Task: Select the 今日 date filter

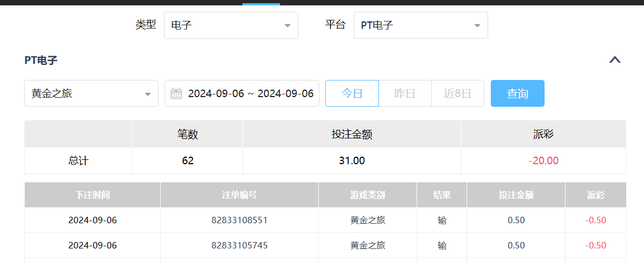Action: 352,94
